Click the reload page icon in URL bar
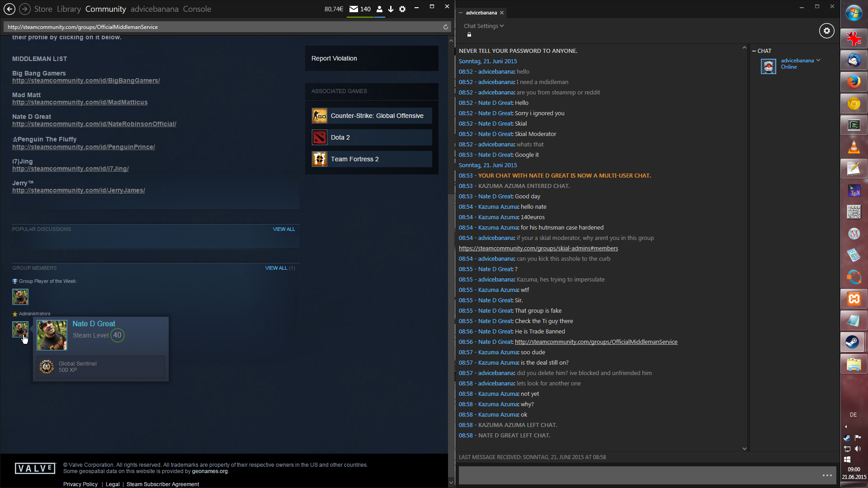Screen dimensions: 868x488 pyautogui.click(x=445, y=27)
